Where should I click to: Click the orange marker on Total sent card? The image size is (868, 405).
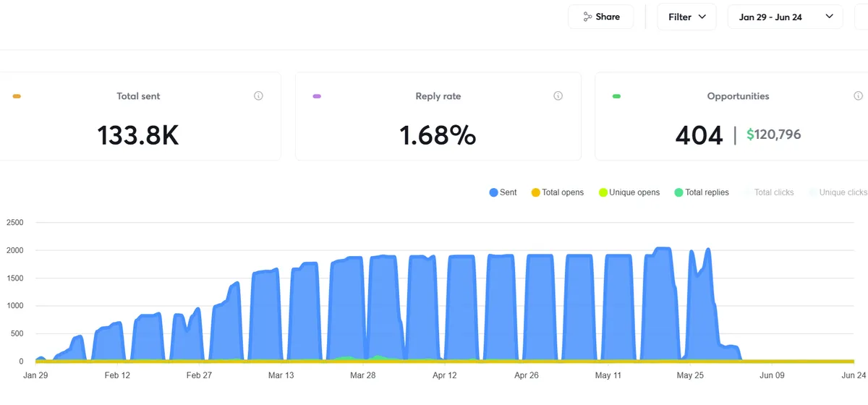17,96
